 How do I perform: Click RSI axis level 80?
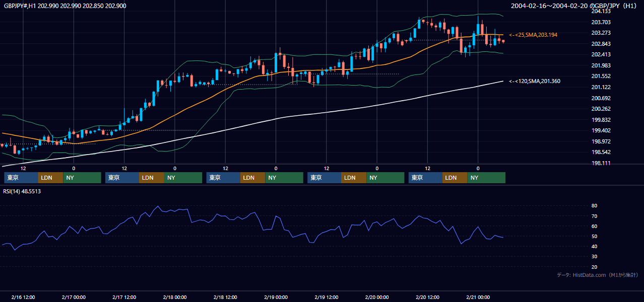pyautogui.click(x=594, y=206)
